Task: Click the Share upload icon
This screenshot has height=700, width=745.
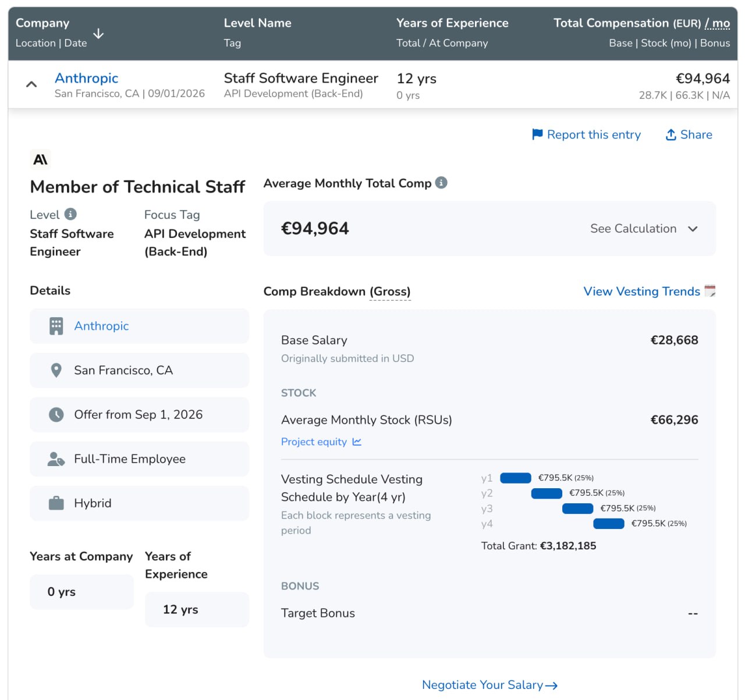Action: (x=671, y=134)
